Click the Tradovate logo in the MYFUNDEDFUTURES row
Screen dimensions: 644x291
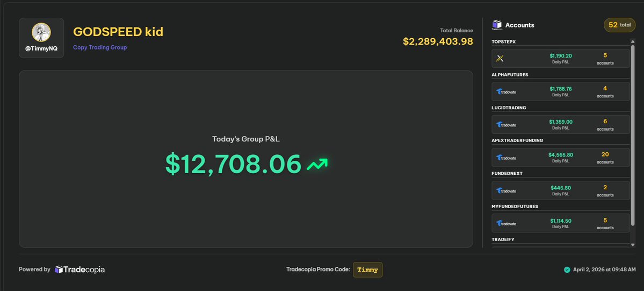(x=506, y=224)
